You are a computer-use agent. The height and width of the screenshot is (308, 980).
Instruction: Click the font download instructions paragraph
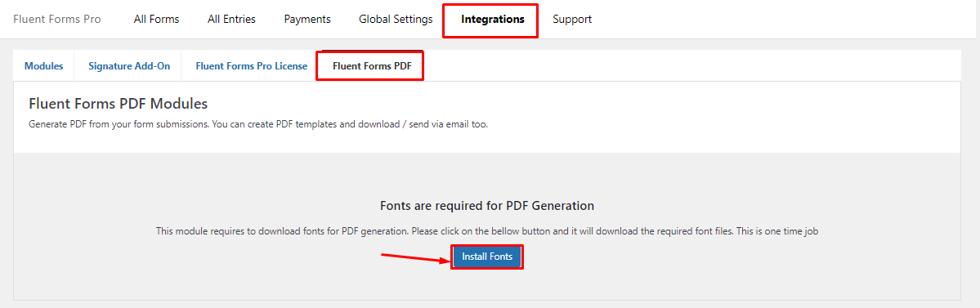[x=487, y=231]
